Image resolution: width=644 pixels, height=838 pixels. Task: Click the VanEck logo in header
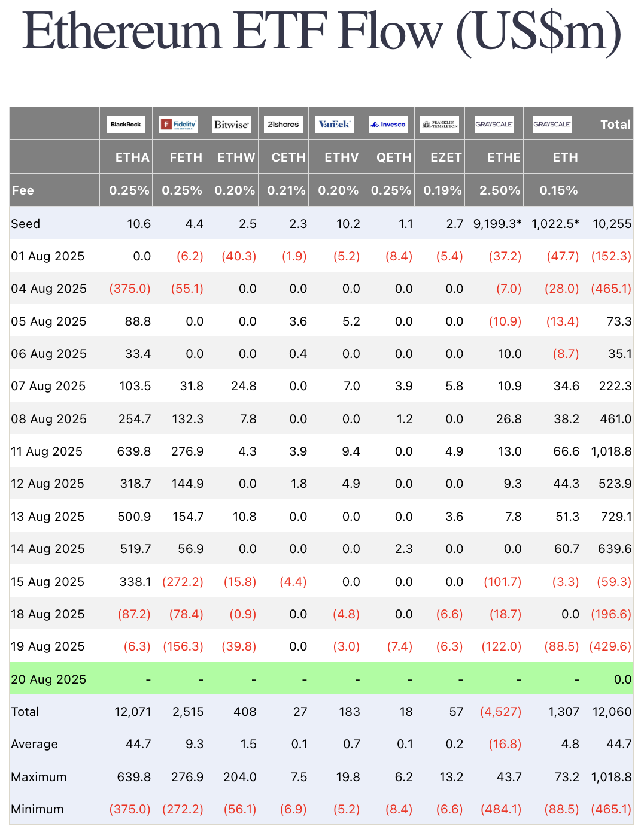[x=335, y=125]
